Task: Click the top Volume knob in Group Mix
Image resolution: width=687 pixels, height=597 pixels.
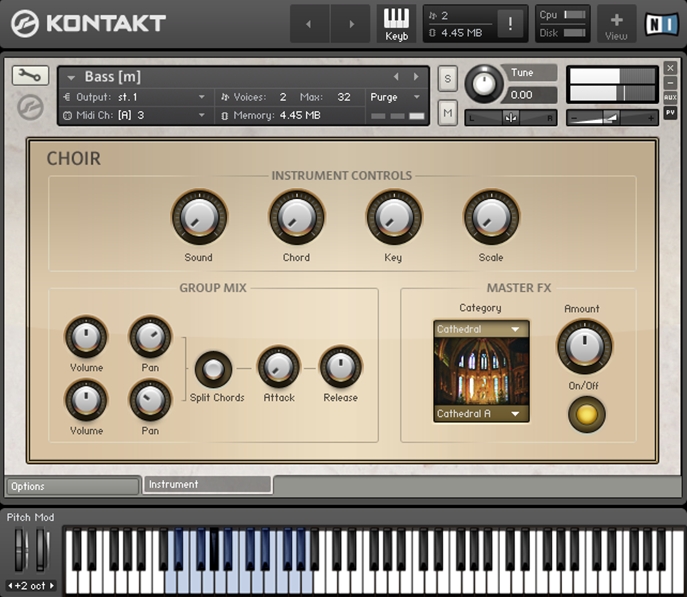Action: pos(86,337)
